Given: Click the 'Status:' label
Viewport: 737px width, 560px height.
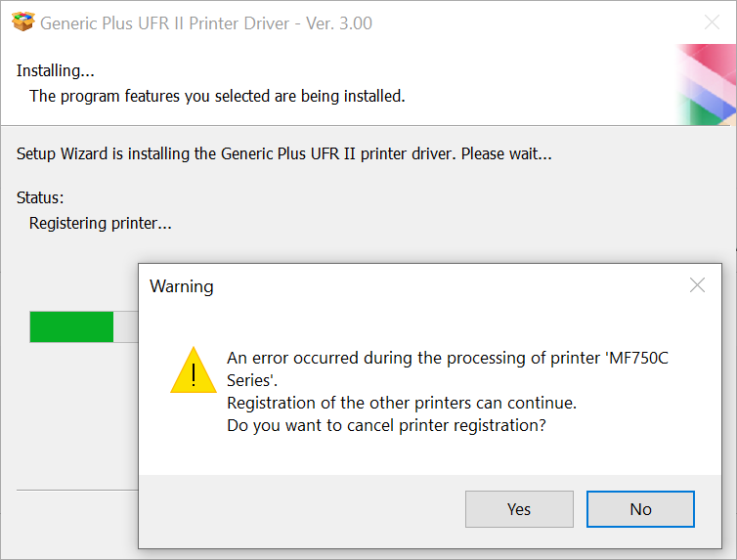Looking at the screenshot, I should tap(40, 197).
